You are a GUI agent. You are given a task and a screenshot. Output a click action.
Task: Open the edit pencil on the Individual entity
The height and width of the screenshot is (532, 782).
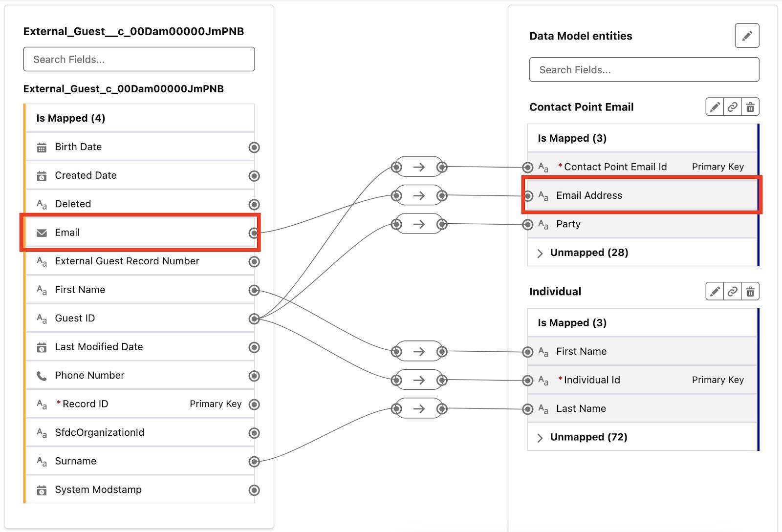714,291
